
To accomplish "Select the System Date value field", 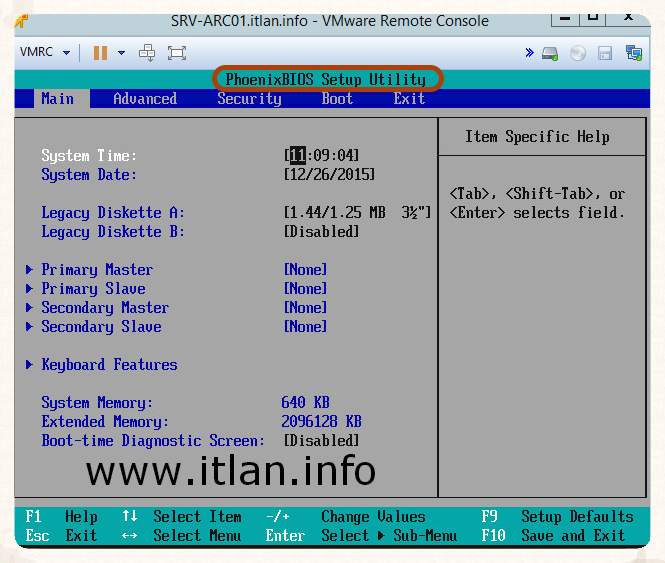I will (330, 175).
